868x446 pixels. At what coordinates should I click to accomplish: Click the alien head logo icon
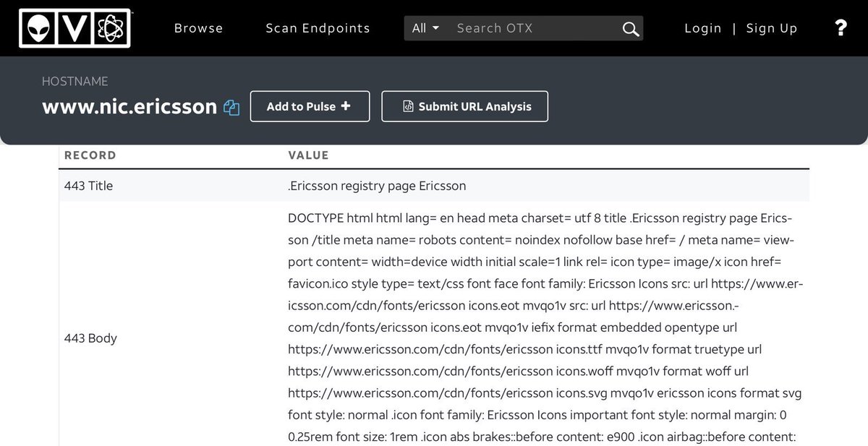[x=42, y=28]
